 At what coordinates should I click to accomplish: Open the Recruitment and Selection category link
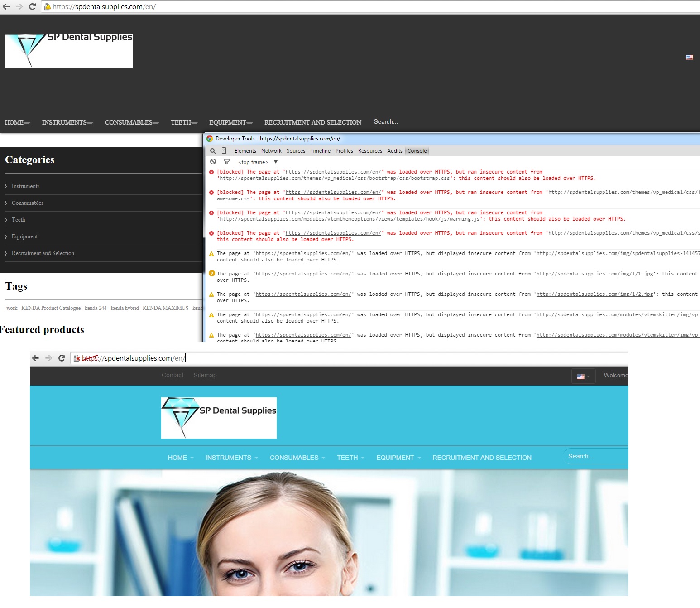[x=43, y=253]
